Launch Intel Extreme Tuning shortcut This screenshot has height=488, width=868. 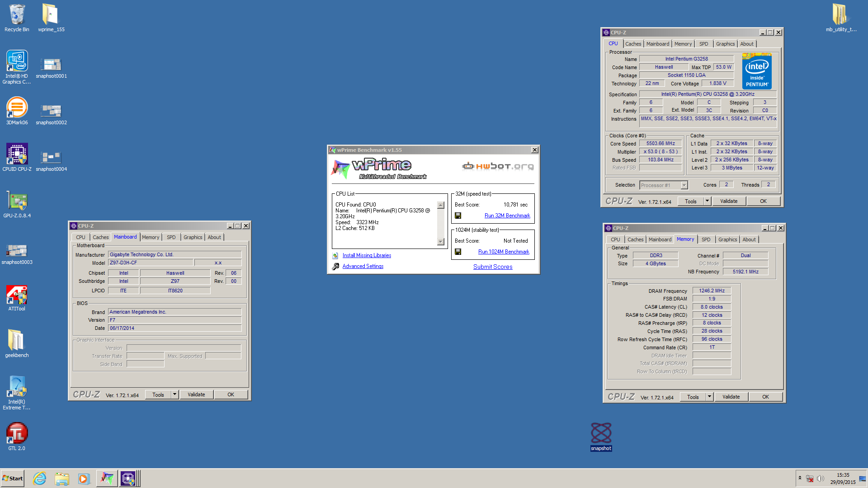point(17,393)
